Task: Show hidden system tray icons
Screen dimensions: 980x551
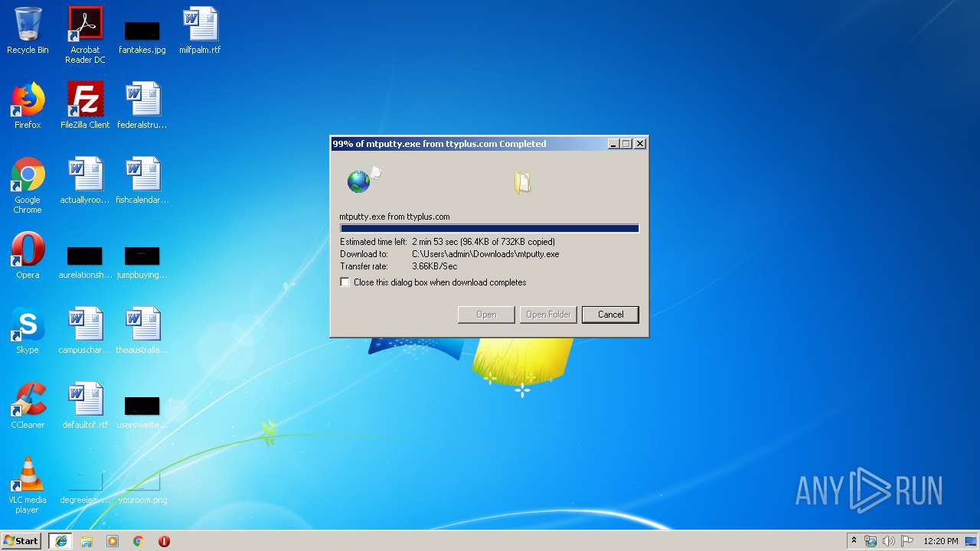Action: [854, 541]
